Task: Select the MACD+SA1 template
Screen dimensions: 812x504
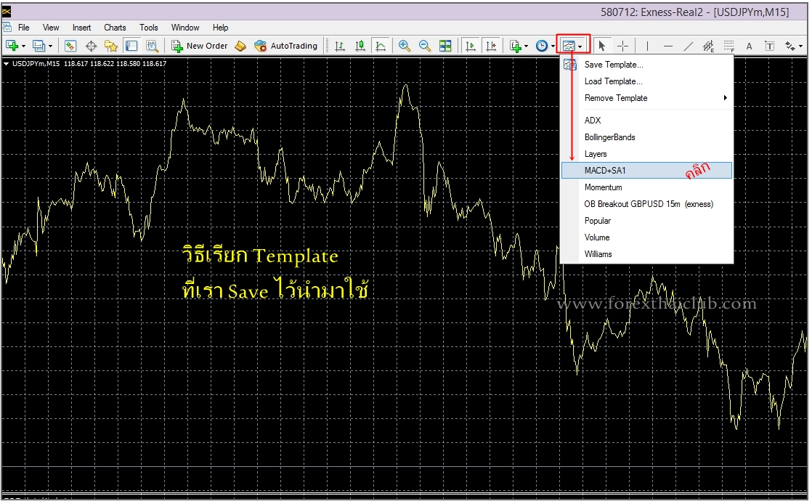Action: [647, 171]
